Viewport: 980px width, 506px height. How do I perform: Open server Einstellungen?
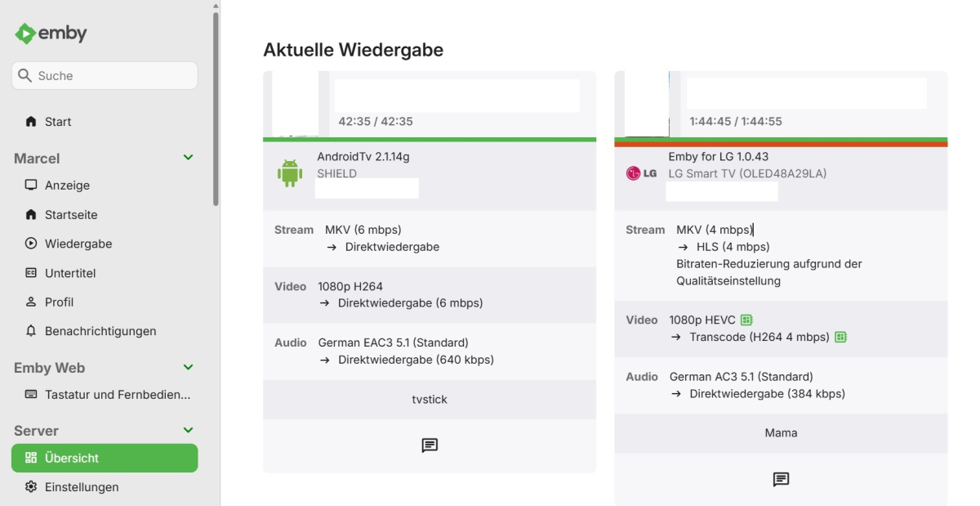(81, 487)
